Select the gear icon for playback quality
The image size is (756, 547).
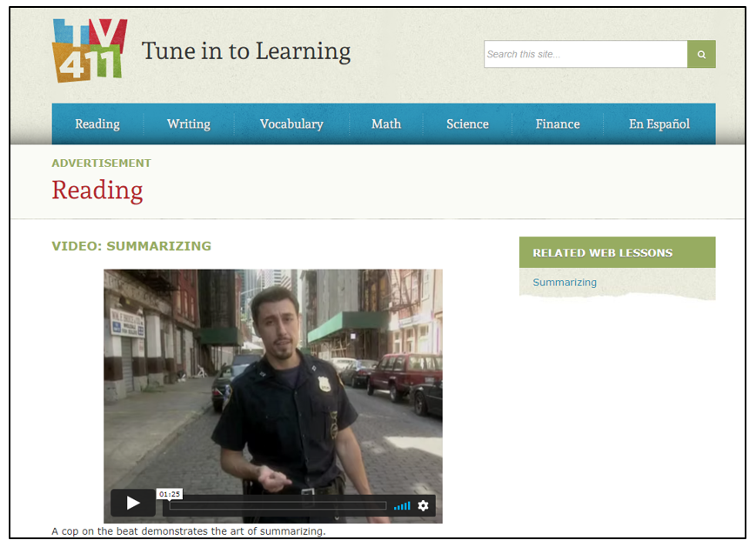(x=423, y=504)
